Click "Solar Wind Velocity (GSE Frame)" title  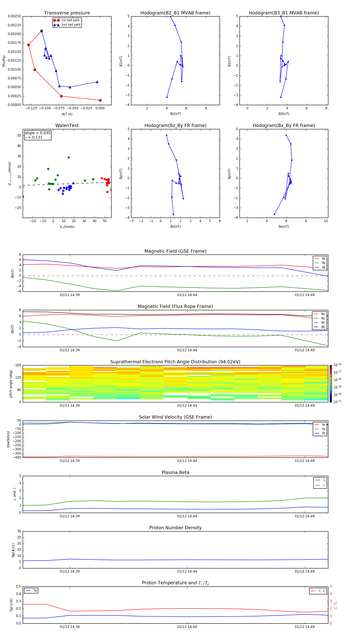(x=175, y=417)
